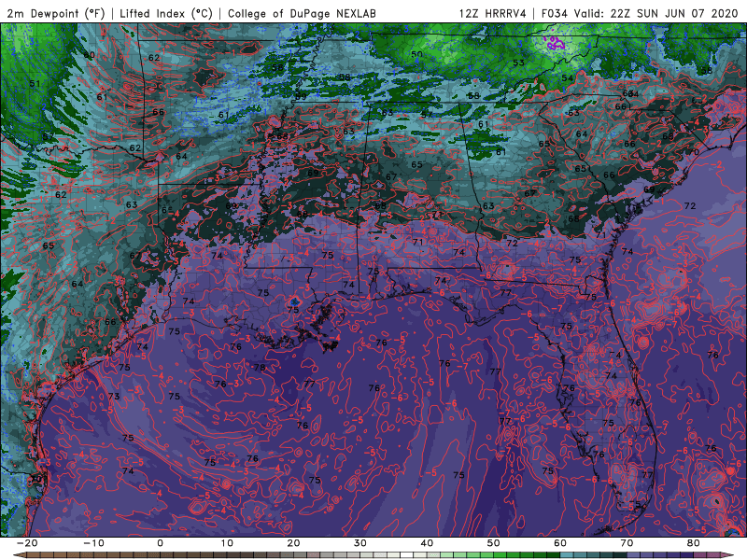Click the 70 tick label on the colorbar
The height and width of the screenshot is (560, 747).
tap(627, 543)
